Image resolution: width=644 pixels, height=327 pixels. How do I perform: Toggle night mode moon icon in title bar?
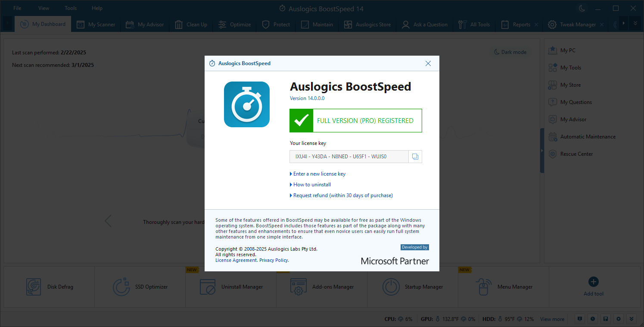click(x=582, y=8)
